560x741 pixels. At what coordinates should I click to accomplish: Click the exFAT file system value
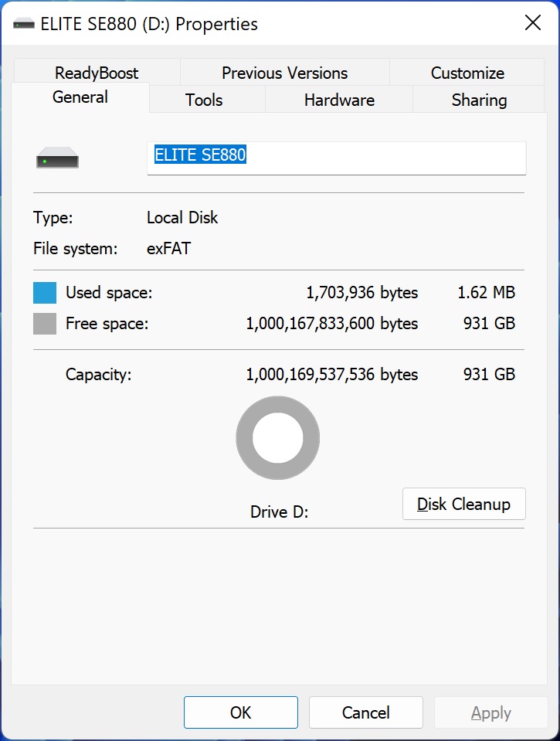pos(168,248)
